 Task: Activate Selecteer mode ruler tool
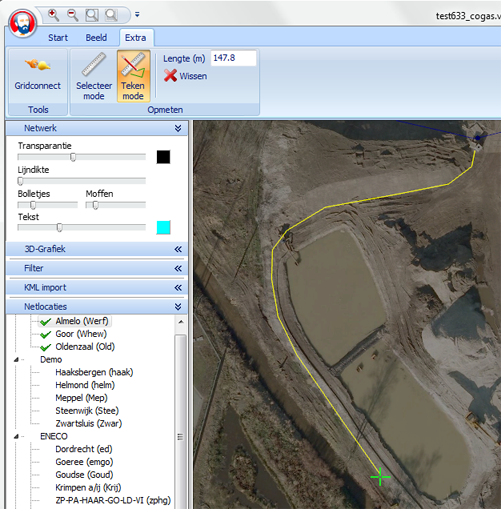[94, 76]
